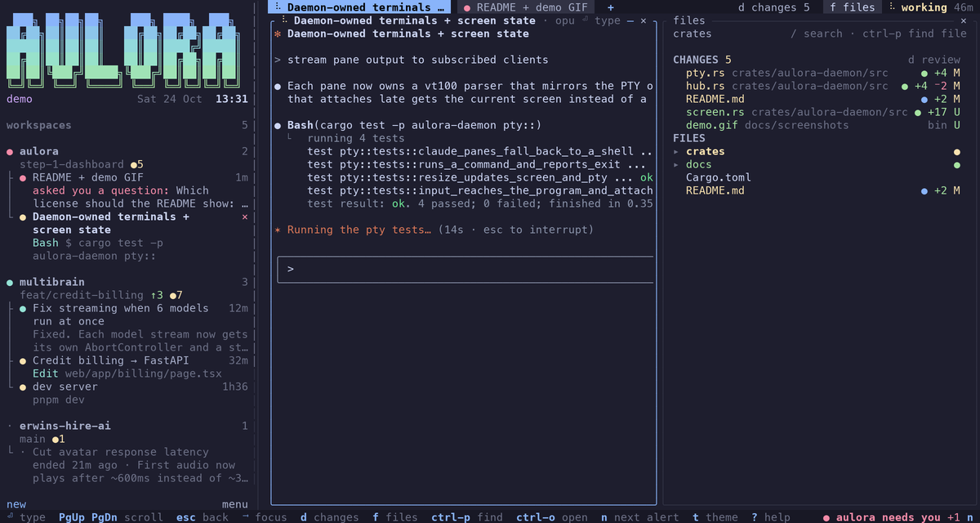Click ctrl-p find in the footer
This screenshot has width=980, height=523.
coord(467,517)
